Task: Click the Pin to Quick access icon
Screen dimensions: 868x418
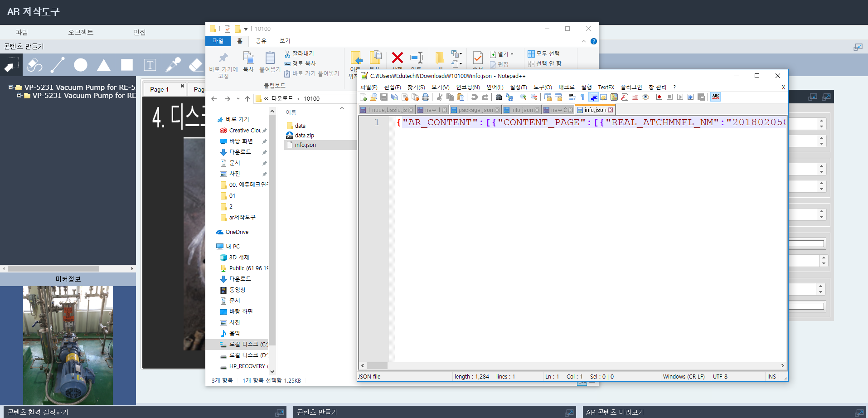Action: coord(223,58)
